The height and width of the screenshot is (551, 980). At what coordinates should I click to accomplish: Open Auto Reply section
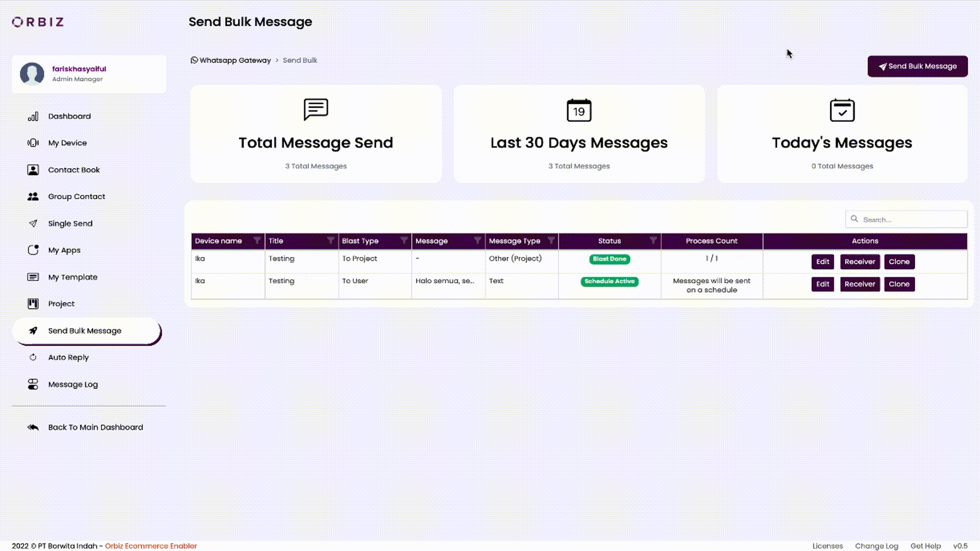coord(68,357)
